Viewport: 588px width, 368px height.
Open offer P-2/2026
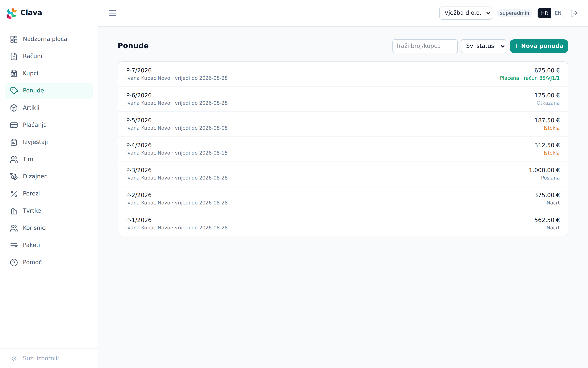(x=343, y=199)
